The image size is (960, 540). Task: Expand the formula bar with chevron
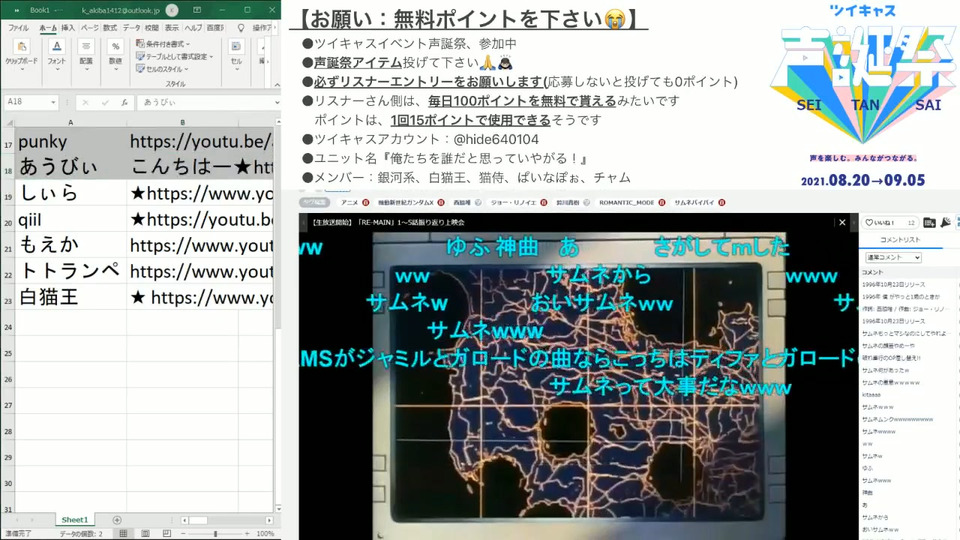pyautogui.click(x=277, y=102)
